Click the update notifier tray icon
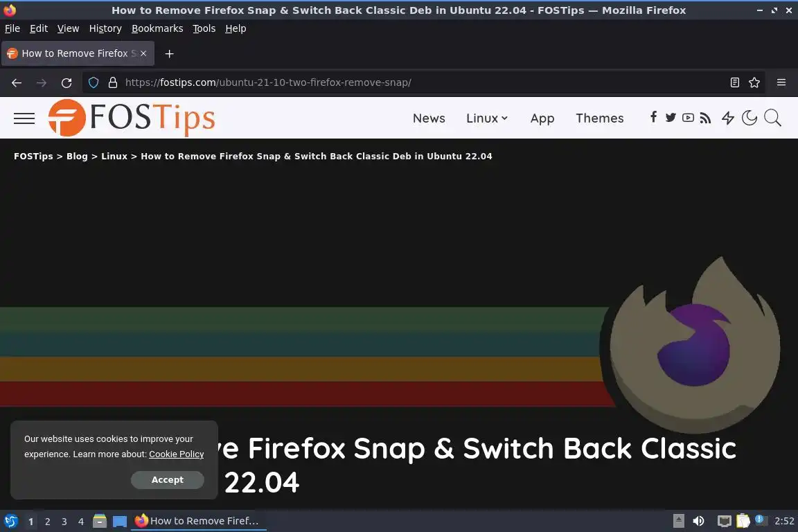This screenshot has width=798, height=532. click(x=761, y=520)
